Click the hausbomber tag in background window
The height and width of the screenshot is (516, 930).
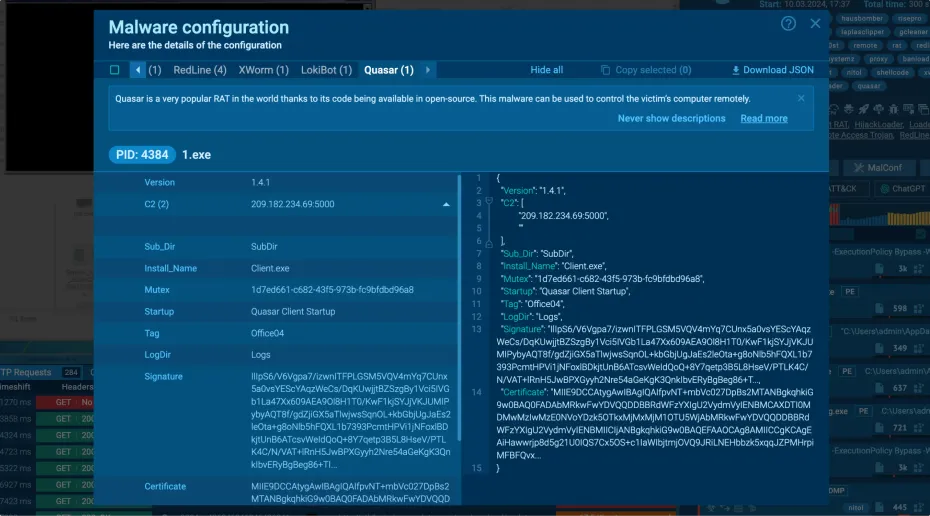pos(862,18)
